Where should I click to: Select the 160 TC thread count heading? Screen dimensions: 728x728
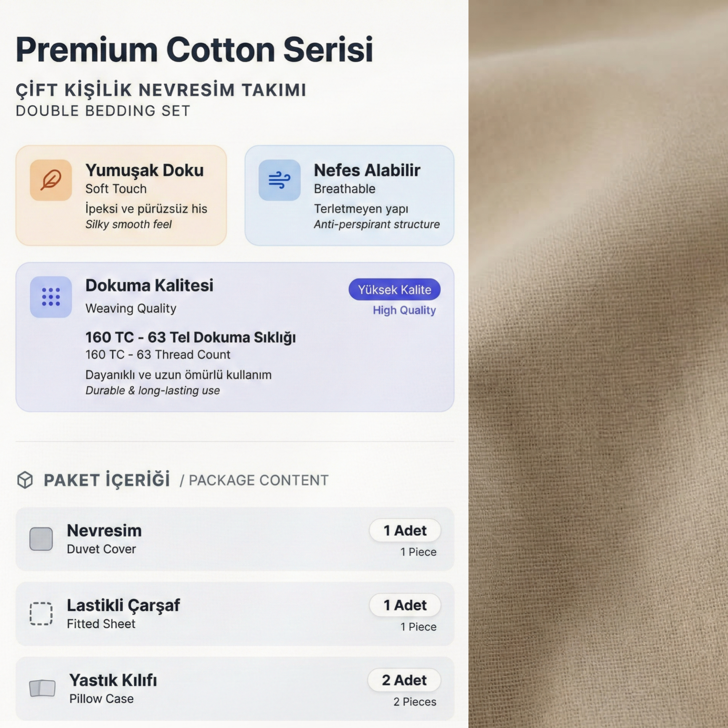(191, 337)
